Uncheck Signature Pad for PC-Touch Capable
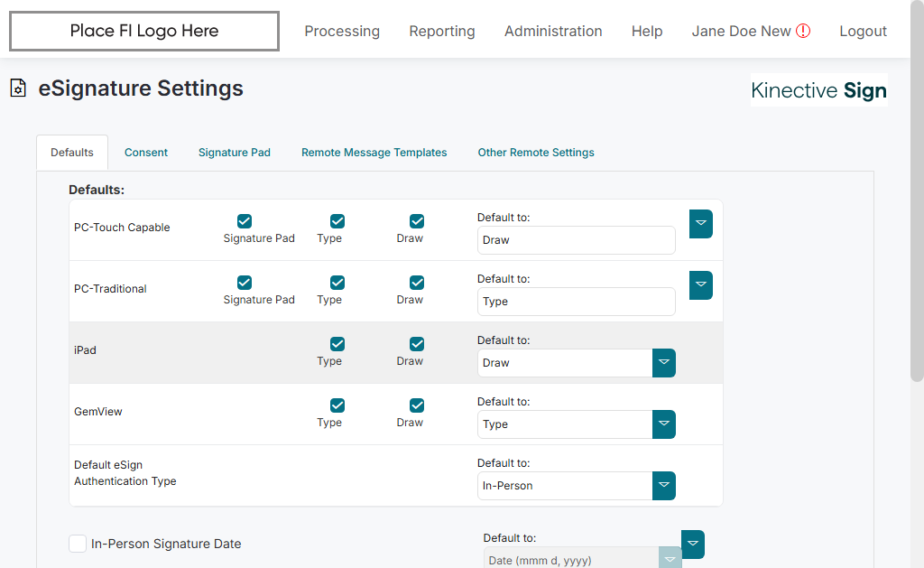This screenshot has height=568, width=924. (x=245, y=221)
